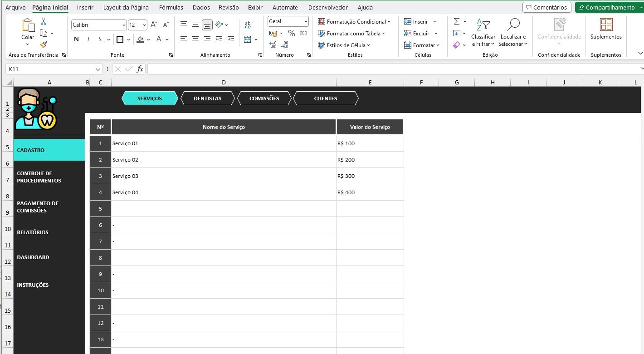
Task: Open the Fórmulas ribbon tab
Action: coord(171,7)
